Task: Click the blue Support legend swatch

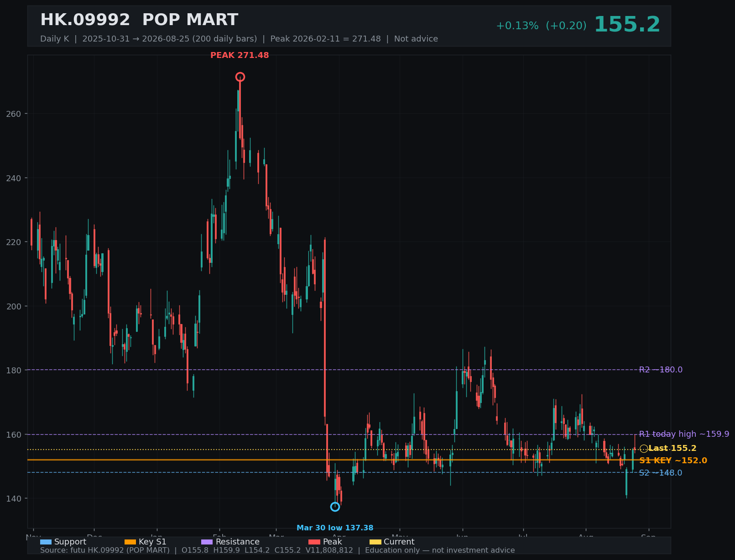Action: pos(46,542)
